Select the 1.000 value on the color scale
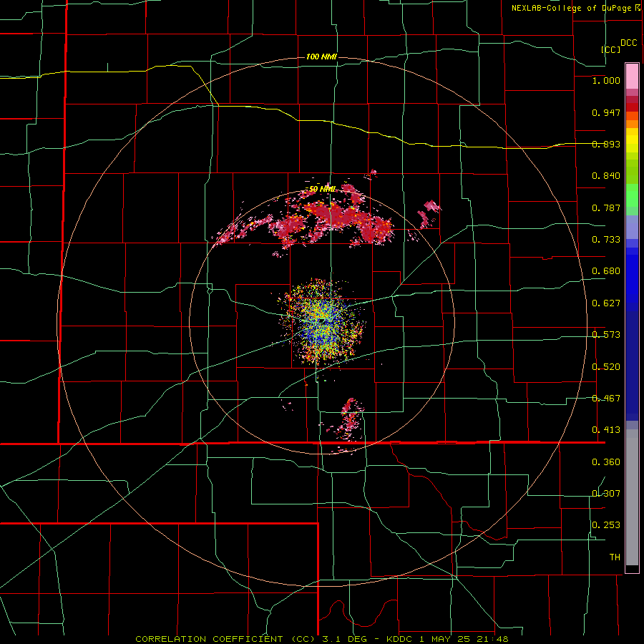This screenshot has width=644, height=644. point(606,80)
